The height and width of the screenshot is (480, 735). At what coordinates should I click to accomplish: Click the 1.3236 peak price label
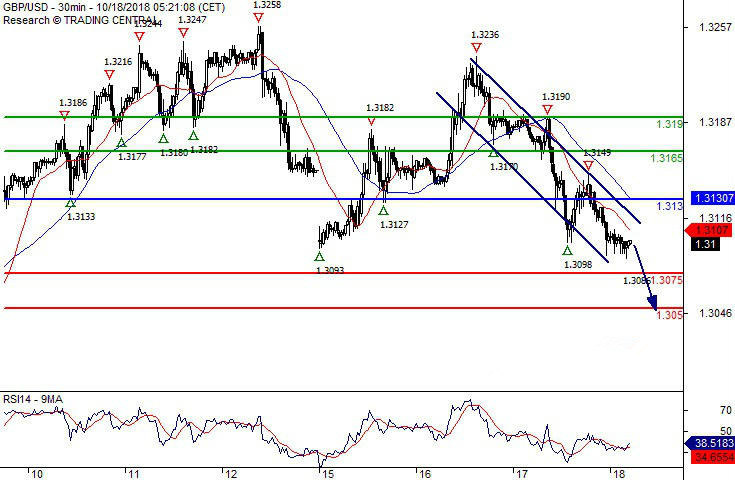pyautogui.click(x=485, y=35)
